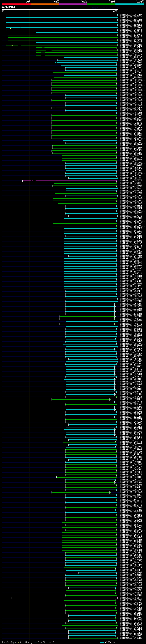The width and height of the screenshot is (146, 644).
Task: Click the query end position 429
Action: [115, 11]
